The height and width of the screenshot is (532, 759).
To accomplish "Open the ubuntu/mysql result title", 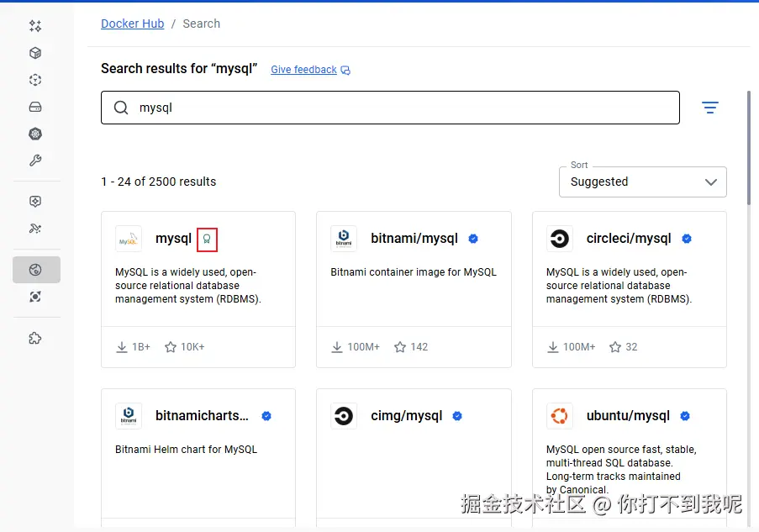I will coord(628,416).
